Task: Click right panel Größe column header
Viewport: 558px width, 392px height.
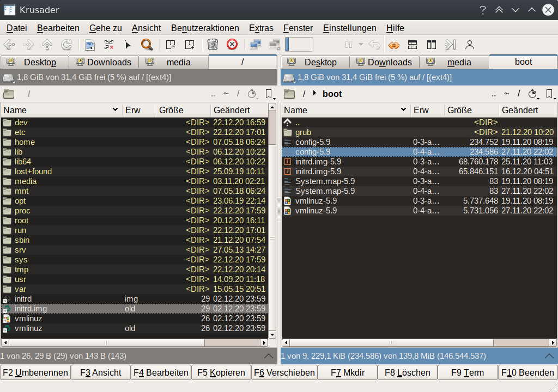Action: click(471, 111)
